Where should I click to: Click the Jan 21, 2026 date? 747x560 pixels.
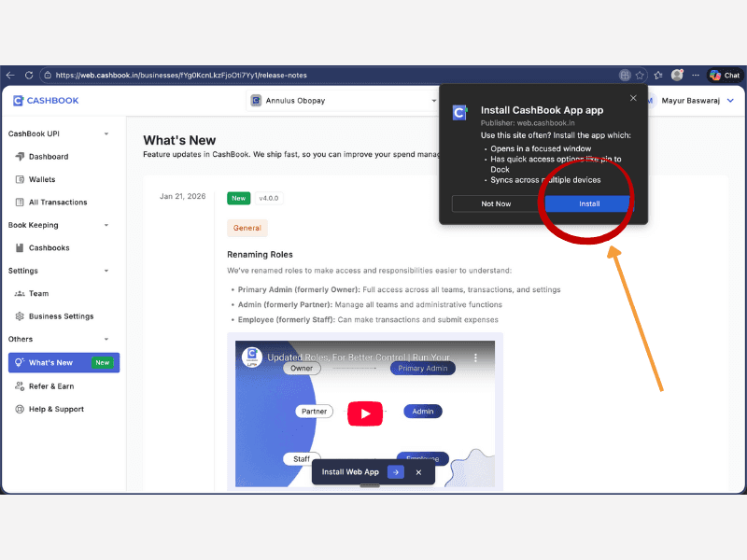[x=183, y=196]
